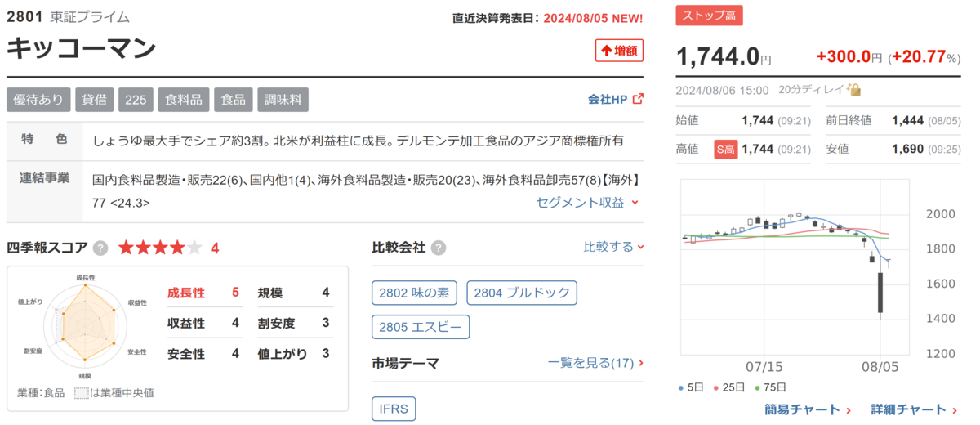Click the 業種:食品 label
This screenshot has width=980, height=425.
[41, 392]
